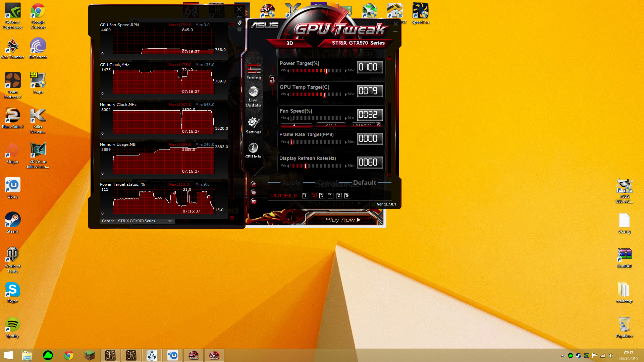Click the GPU Temp Target value field 0079
Screen dimensions: 644x362
point(370,91)
